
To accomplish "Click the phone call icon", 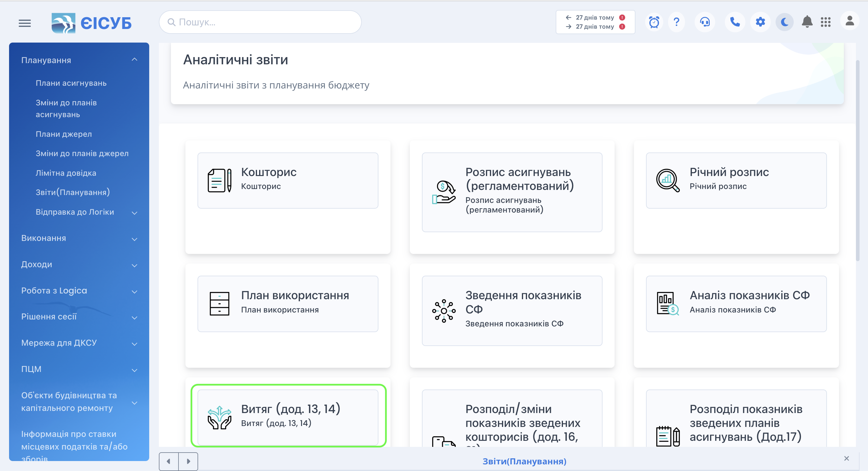I will [735, 22].
